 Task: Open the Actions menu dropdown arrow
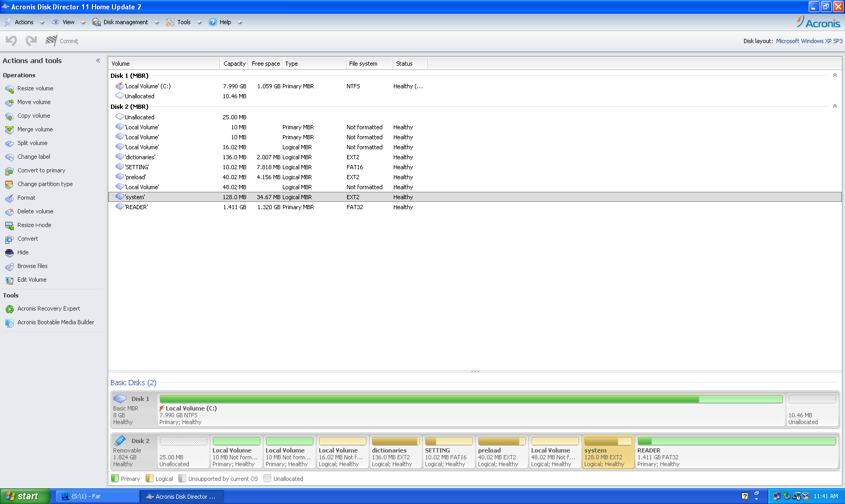tap(42, 23)
